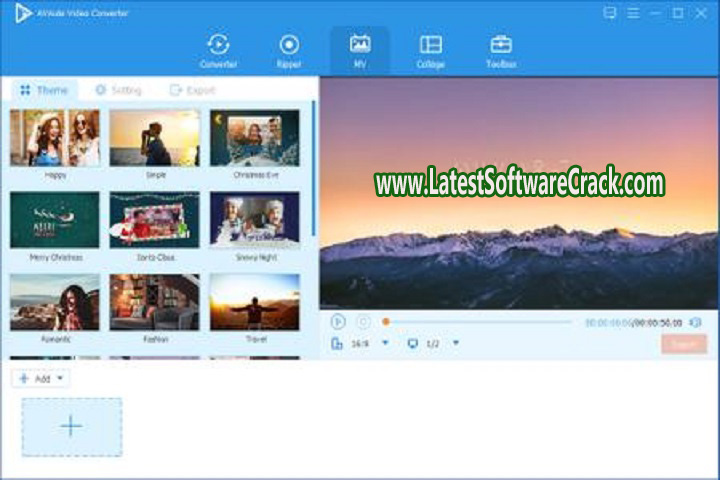Click the feedback message icon in title bar
Viewport: 720px width, 480px height.
tap(610, 13)
